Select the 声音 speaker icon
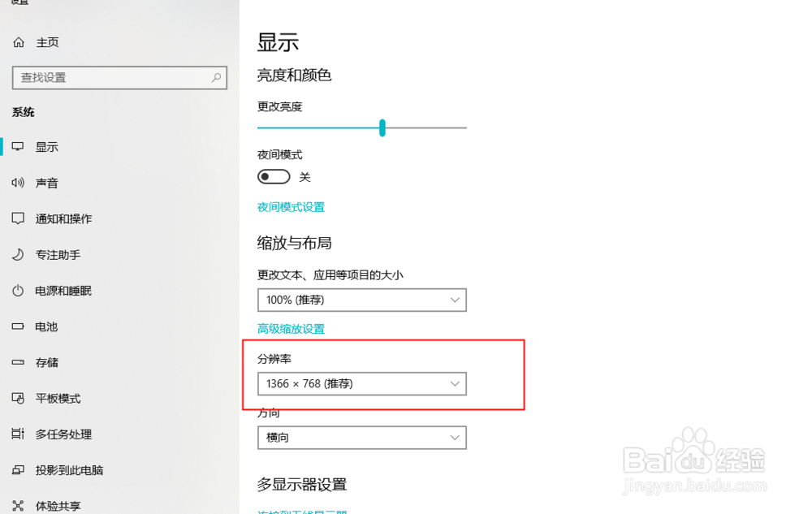This screenshot has height=514, width=812. [18, 183]
